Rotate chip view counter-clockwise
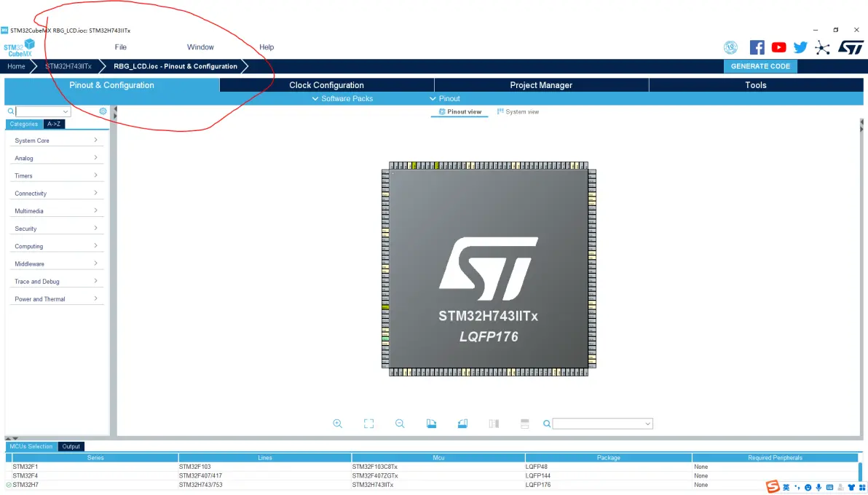The width and height of the screenshot is (868, 495). coord(463,424)
